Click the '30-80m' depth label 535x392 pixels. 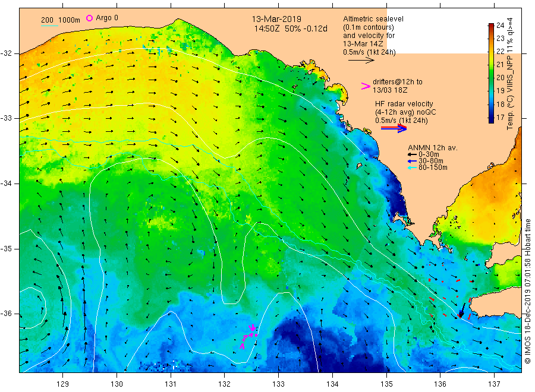pyautogui.click(x=430, y=161)
